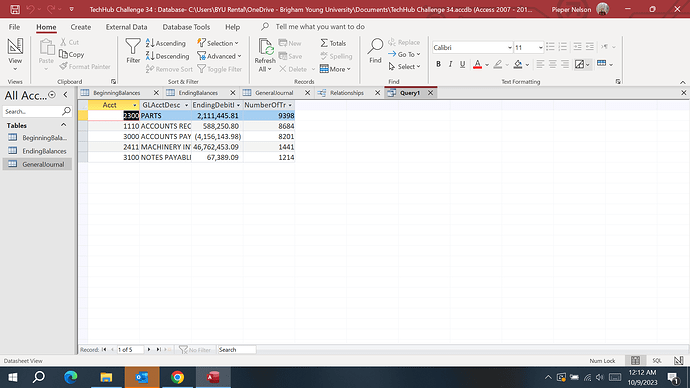Open the Calibri font name dropdown
The image size is (690, 388).
pos(509,47)
